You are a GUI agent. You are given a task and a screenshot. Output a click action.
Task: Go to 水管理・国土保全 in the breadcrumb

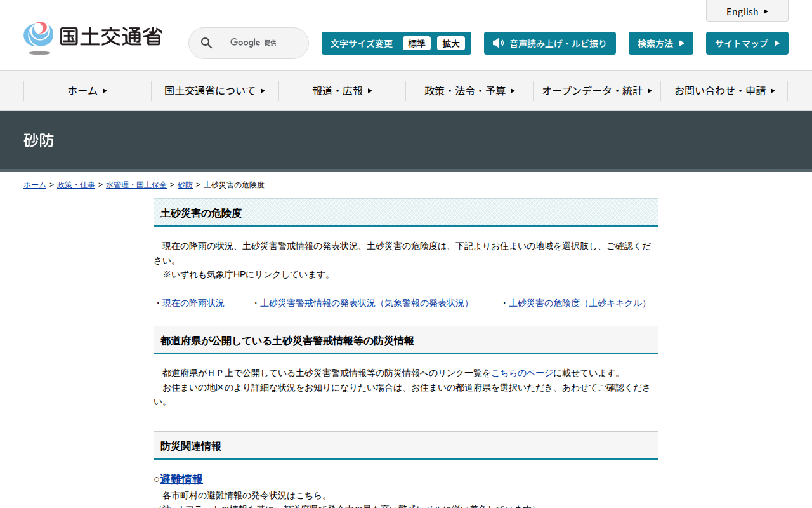coord(136,185)
